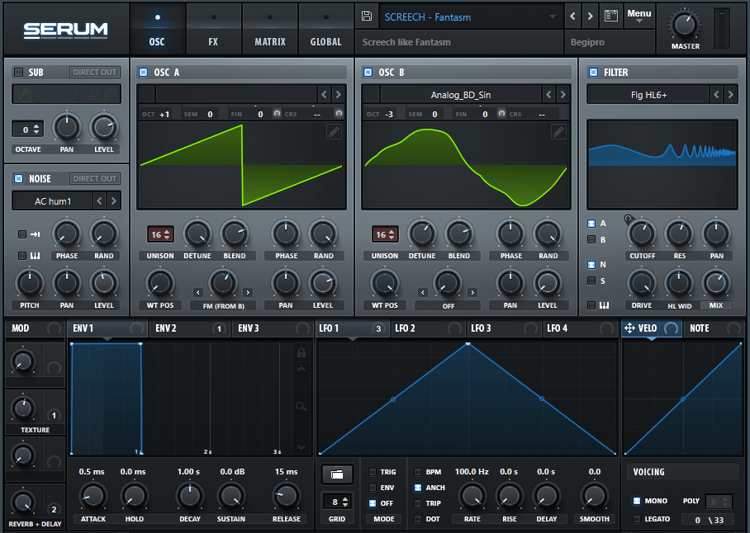Image resolution: width=750 pixels, height=533 pixels.
Task: Open the preset browser icon next to Menu
Action: point(611,16)
